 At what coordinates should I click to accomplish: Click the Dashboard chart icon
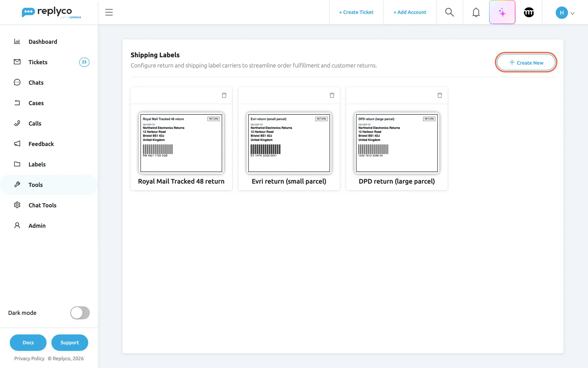pyautogui.click(x=17, y=42)
